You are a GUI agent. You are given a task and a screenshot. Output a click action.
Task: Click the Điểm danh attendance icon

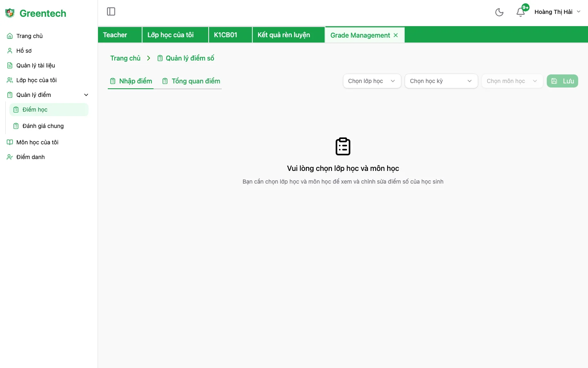click(x=10, y=157)
